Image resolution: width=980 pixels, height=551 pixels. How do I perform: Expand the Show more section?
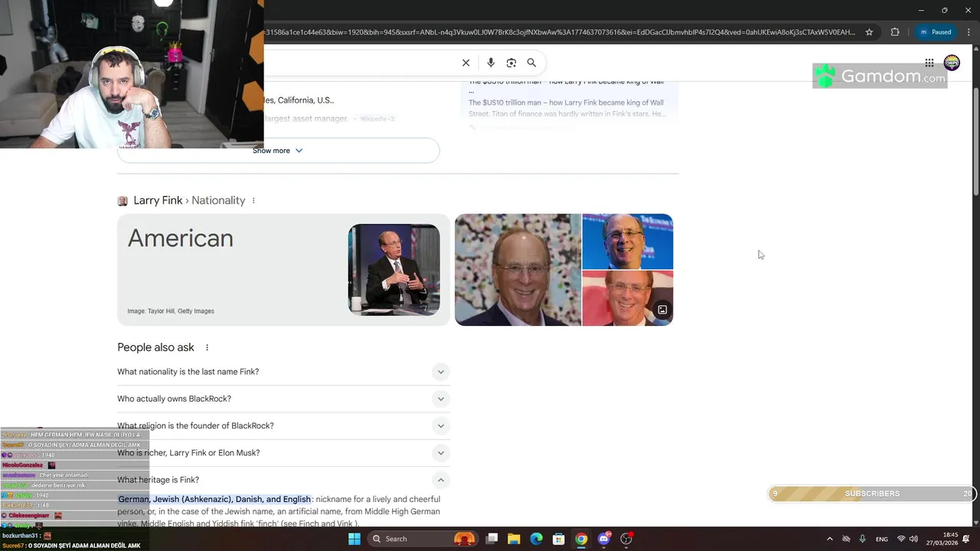[x=279, y=151]
